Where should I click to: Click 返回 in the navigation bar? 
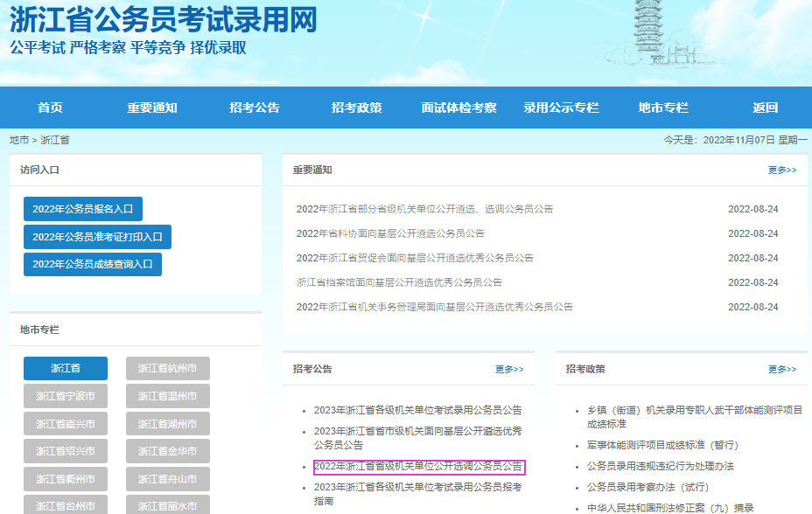click(x=766, y=108)
